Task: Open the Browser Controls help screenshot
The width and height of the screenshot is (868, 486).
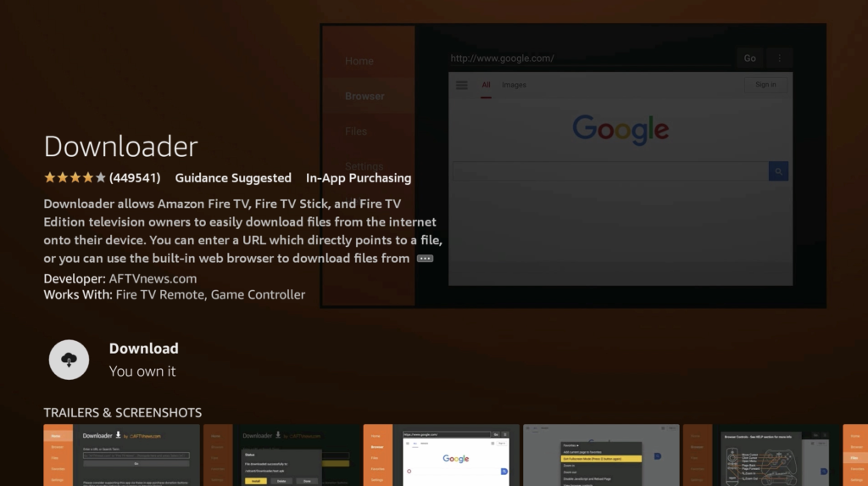Action: click(x=761, y=455)
